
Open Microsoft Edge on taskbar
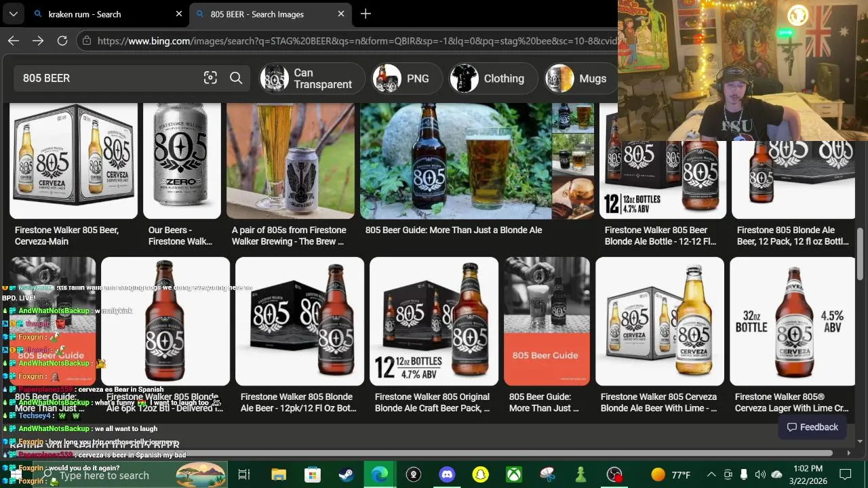click(380, 474)
